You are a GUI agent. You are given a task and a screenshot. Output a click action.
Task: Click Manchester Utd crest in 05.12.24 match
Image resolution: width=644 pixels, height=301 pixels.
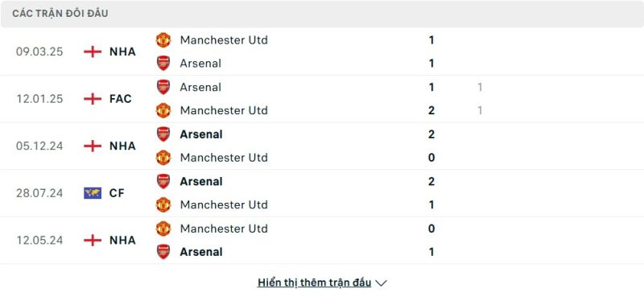click(x=163, y=158)
